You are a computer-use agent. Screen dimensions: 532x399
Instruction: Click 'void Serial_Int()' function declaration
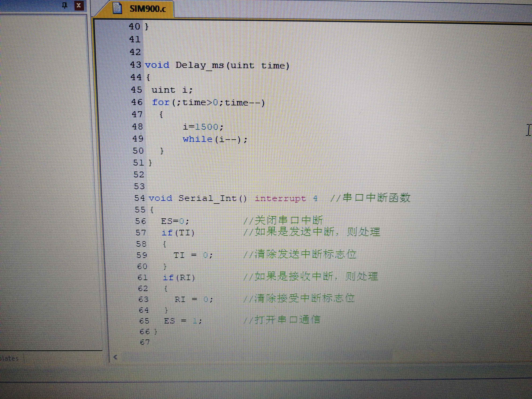(198, 198)
